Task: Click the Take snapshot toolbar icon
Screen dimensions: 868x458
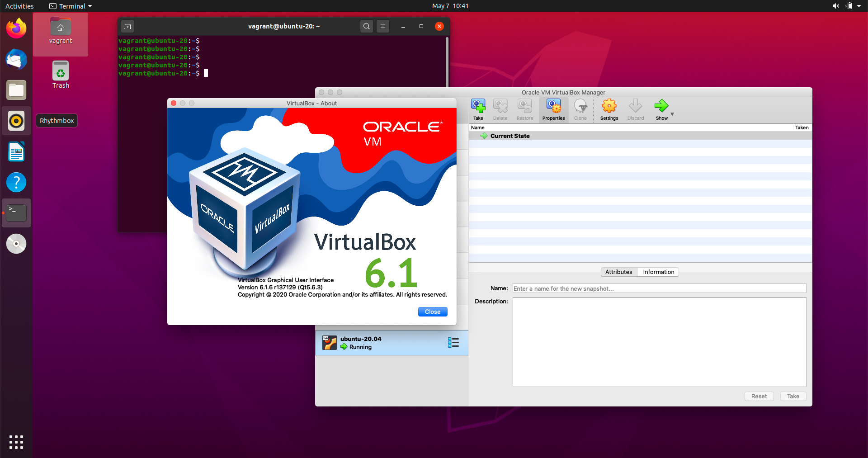Action: [478, 110]
